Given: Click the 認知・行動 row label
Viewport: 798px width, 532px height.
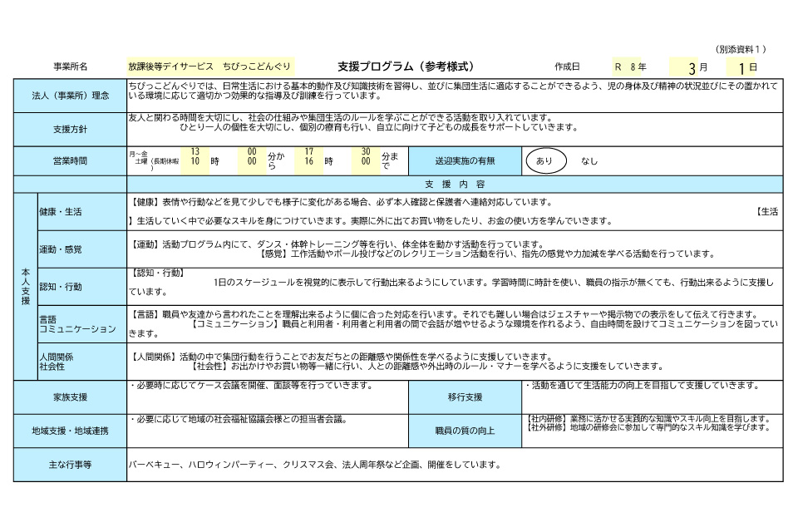Looking at the screenshot, I should 82,287.
